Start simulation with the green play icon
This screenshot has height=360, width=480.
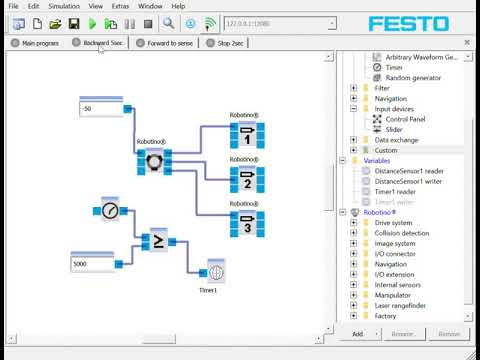(x=92, y=24)
